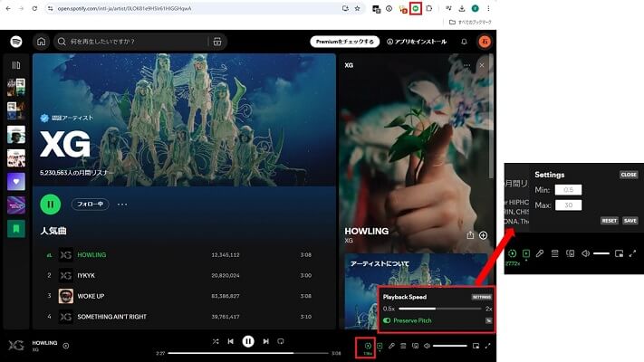Enter full screen from player bar
This screenshot has height=362, width=644.
[x=487, y=346]
